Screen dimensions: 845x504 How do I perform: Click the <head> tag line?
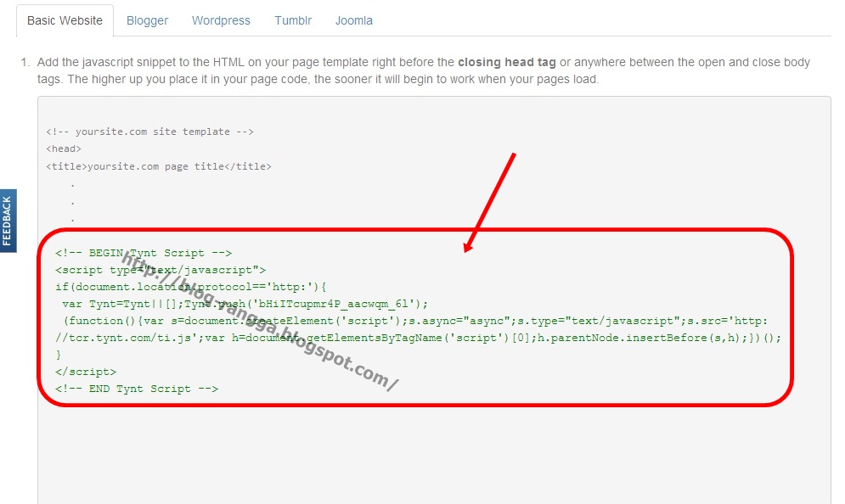coord(64,148)
